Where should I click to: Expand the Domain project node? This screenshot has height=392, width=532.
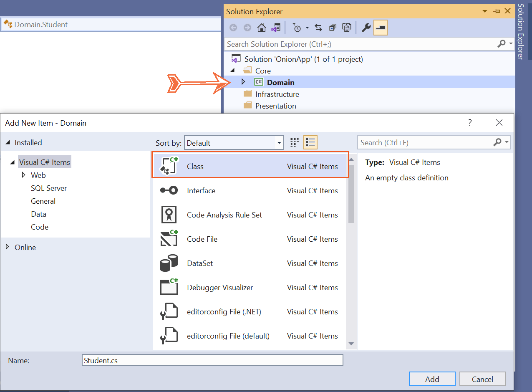[243, 82]
